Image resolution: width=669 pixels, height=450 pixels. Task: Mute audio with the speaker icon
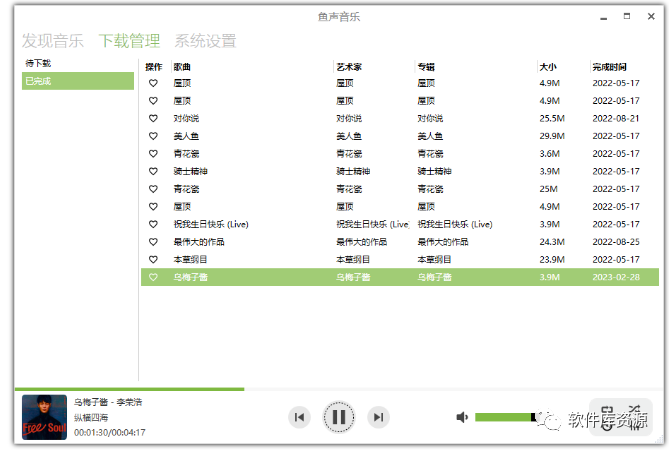462,417
